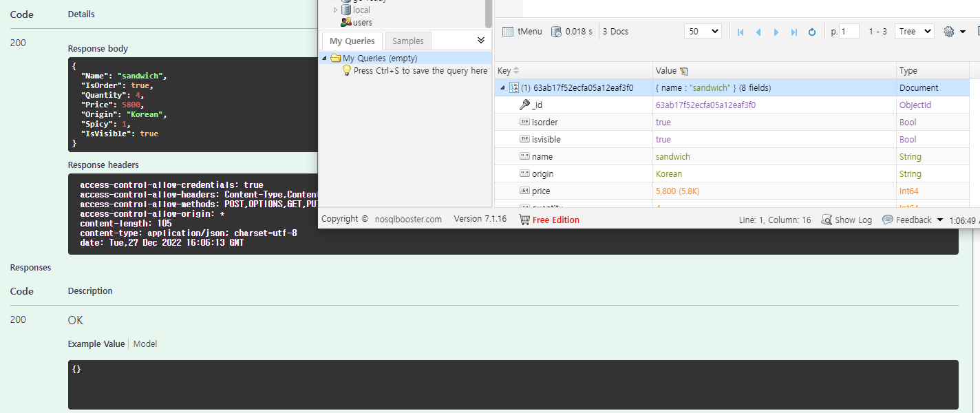Select the isvisible value true

663,140
